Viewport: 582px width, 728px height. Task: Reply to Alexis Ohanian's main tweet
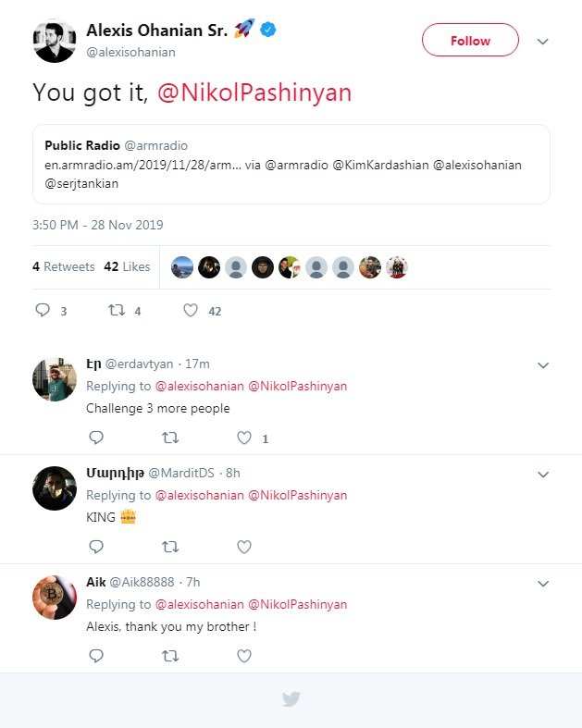pos(43,311)
